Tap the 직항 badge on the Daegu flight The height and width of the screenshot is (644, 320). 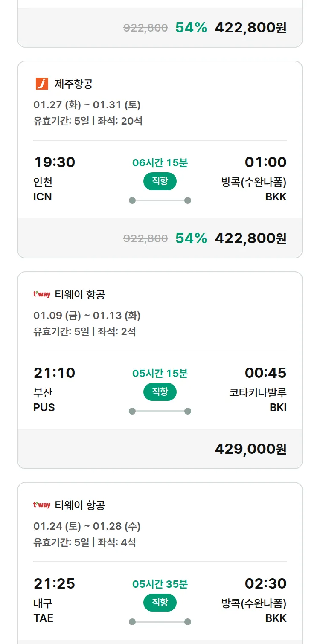(160, 603)
